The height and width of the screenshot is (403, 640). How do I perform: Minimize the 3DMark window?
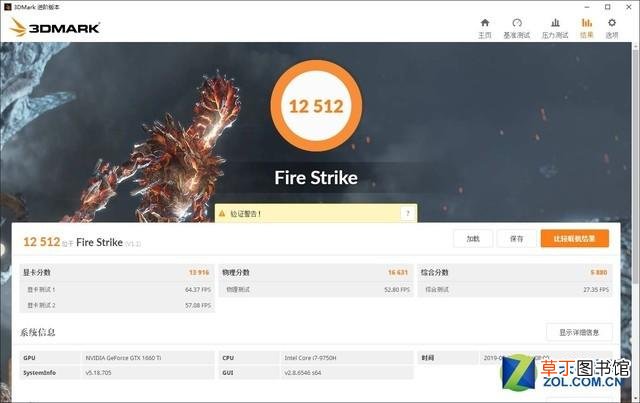click(587, 7)
